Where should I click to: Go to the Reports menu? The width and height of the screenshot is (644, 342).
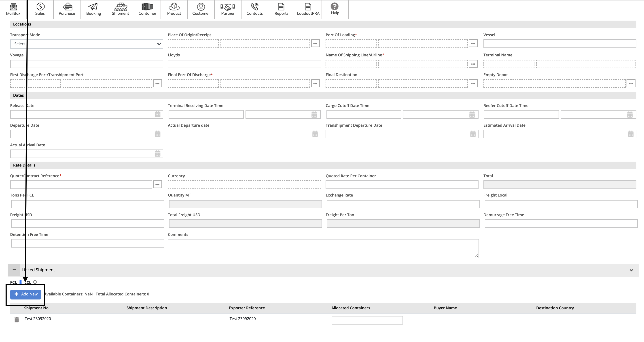pyautogui.click(x=281, y=9)
